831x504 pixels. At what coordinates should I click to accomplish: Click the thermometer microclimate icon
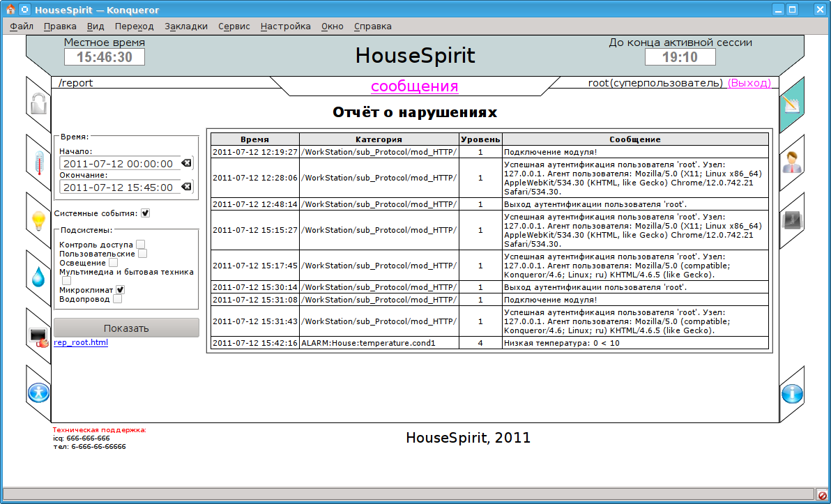click(x=38, y=162)
